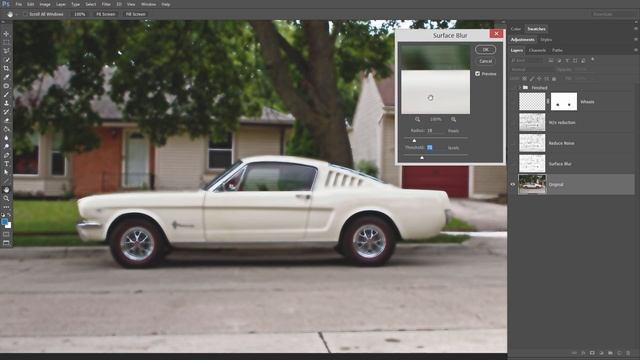Zoom in on Surface Blur preview

(x=453, y=119)
